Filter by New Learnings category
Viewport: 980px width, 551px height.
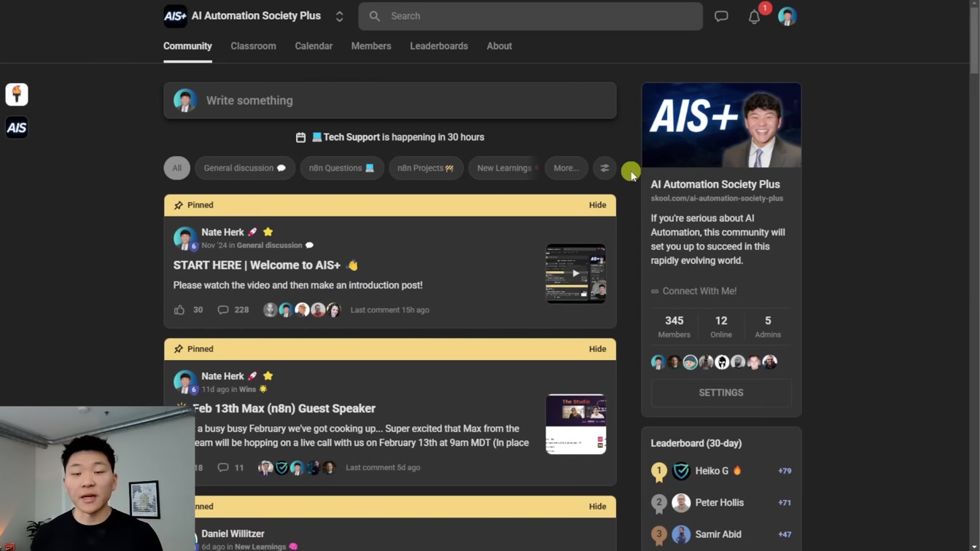[x=505, y=168]
